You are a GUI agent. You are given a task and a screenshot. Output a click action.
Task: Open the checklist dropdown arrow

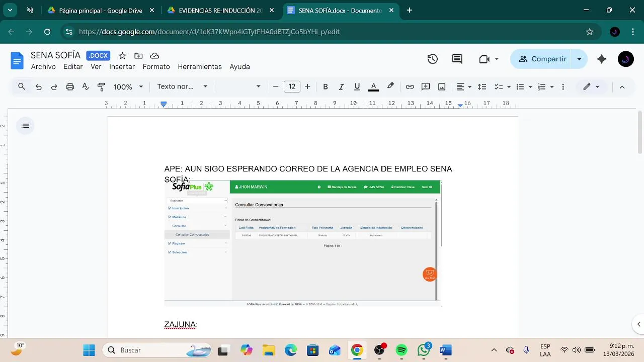click(509, 87)
